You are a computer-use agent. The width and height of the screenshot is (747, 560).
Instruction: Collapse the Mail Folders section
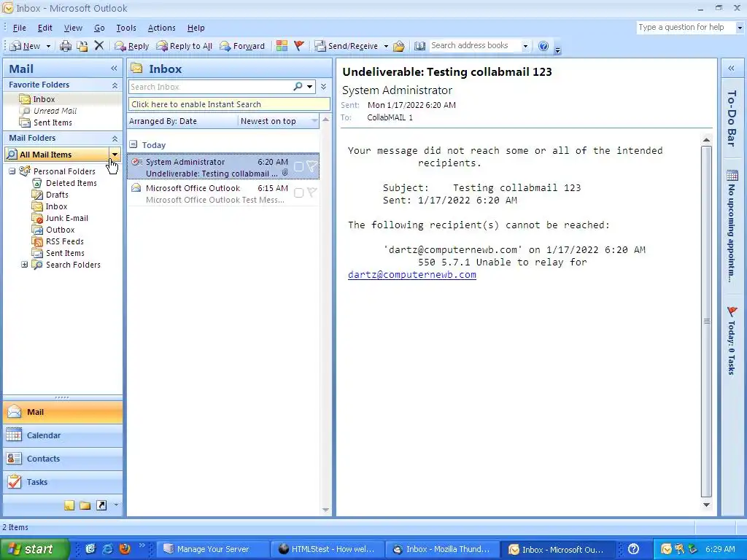[115, 139]
